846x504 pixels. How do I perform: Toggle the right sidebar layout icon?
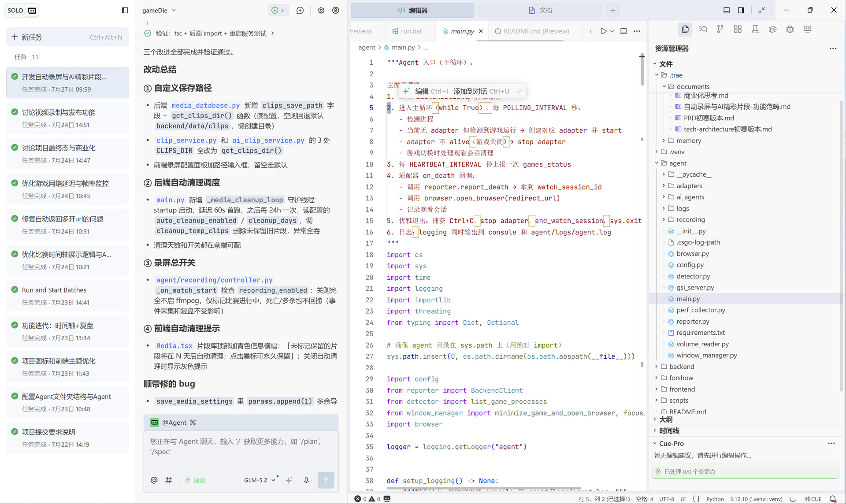[x=741, y=10]
